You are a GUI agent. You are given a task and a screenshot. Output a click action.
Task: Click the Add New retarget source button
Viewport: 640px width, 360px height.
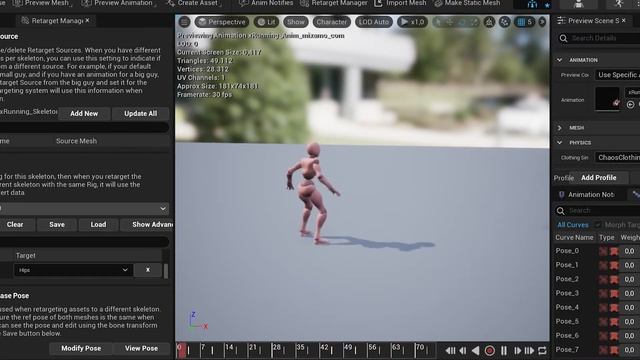coord(84,113)
